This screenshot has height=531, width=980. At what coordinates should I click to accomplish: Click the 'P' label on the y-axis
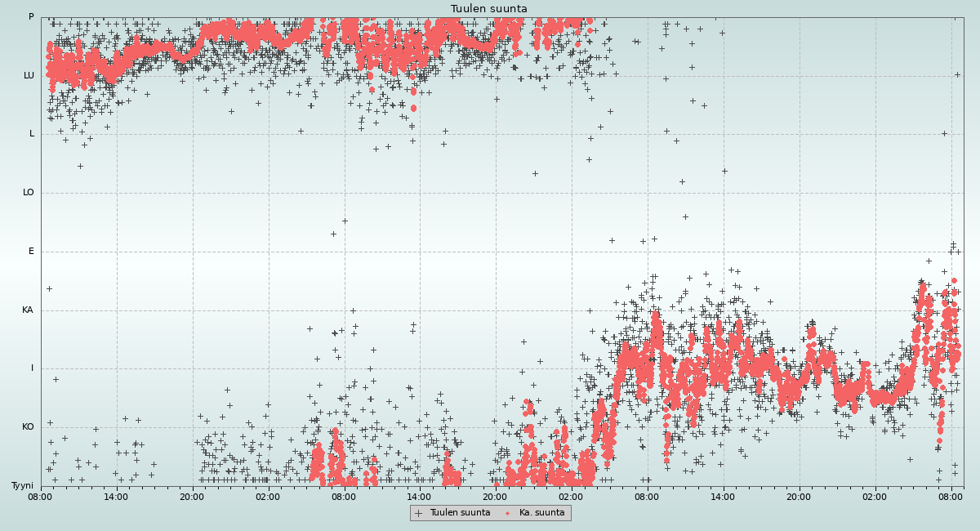coord(31,17)
